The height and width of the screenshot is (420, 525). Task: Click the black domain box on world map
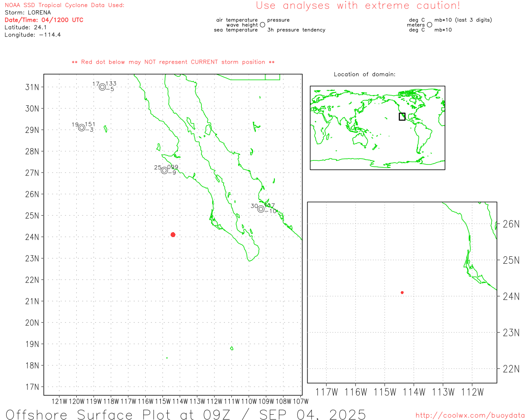tap(402, 116)
